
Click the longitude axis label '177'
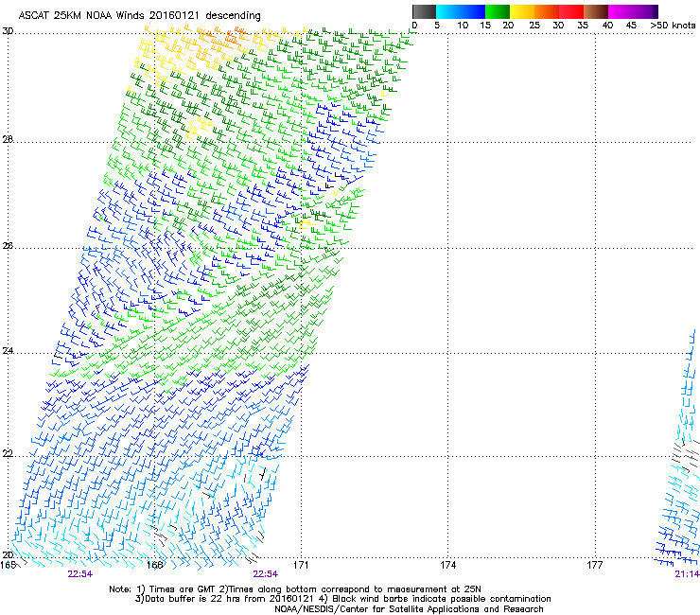(x=595, y=565)
